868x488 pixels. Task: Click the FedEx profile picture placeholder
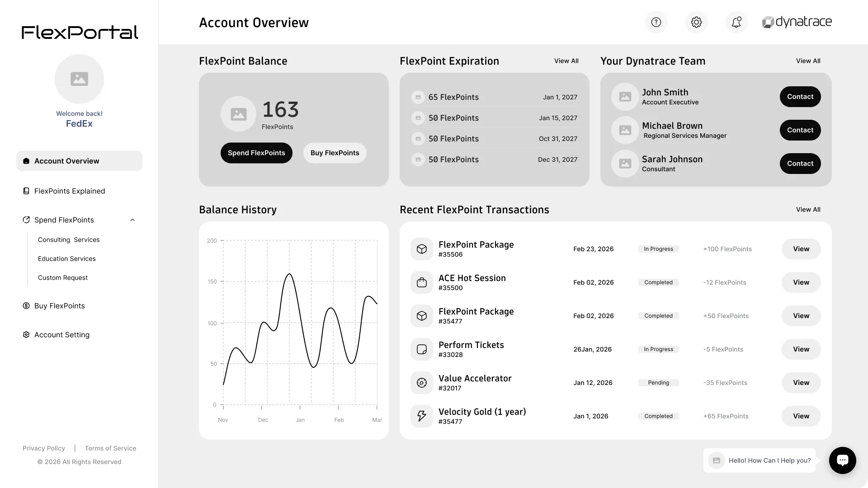tap(79, 79)
